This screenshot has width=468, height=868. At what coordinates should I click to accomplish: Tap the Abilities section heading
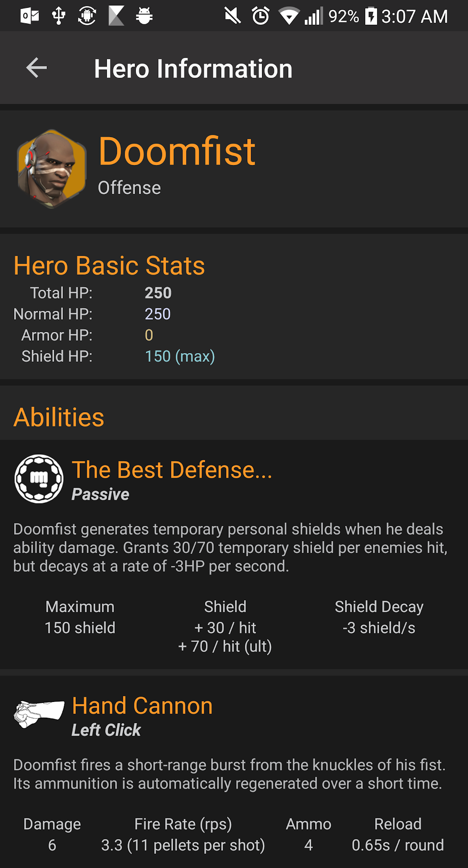(x=59, y=417)
